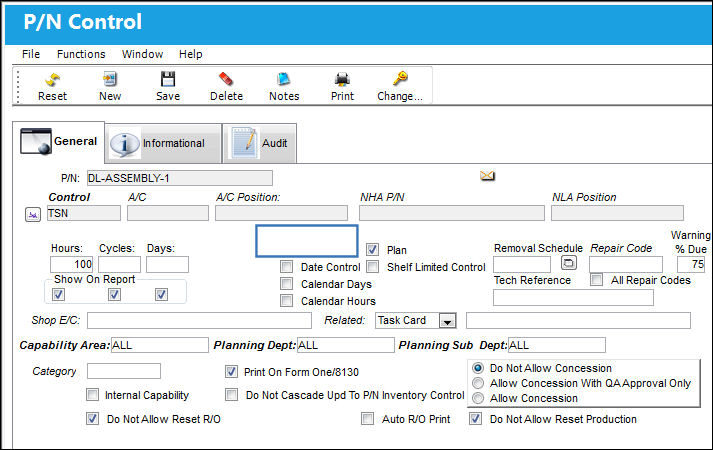
Task: Enable Shelf Limited Control checkbox
Action: (x=372, y=266)
